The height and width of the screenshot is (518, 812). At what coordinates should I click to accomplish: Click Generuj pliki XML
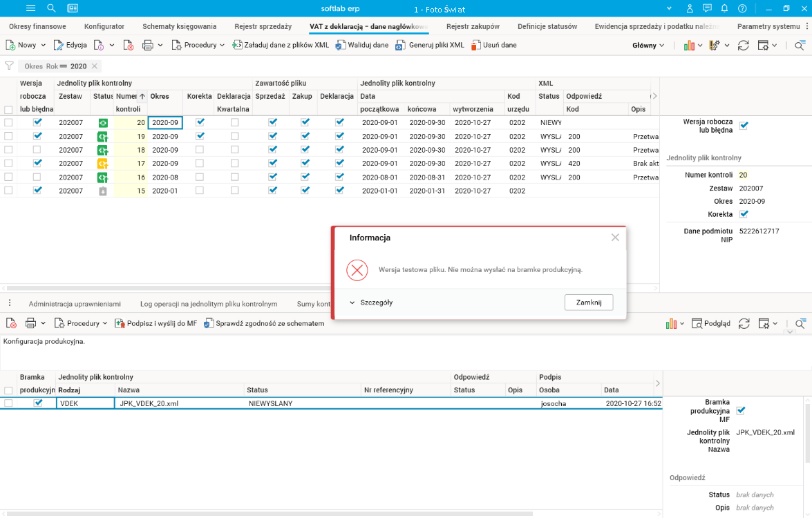[430, 45]
